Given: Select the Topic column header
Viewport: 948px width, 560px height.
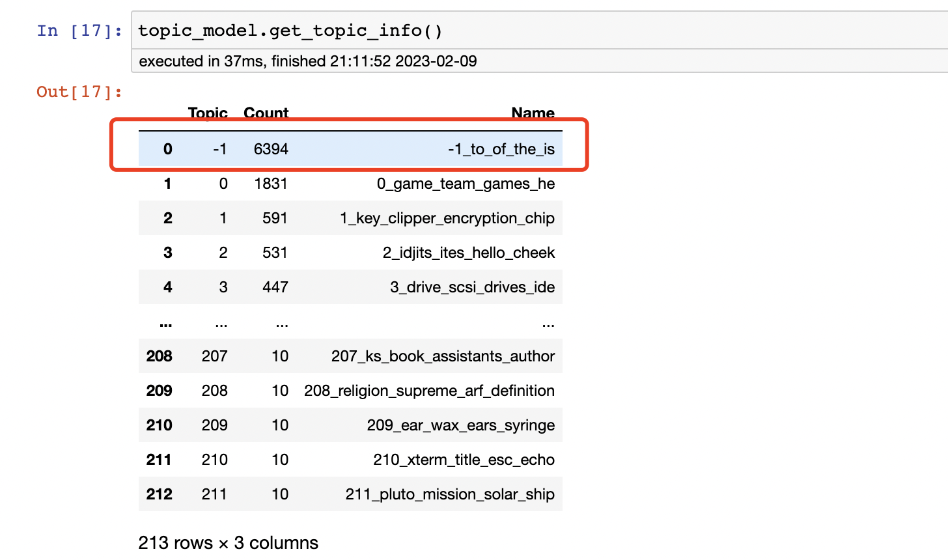Looking at the screenshot, I should [208, 113].
